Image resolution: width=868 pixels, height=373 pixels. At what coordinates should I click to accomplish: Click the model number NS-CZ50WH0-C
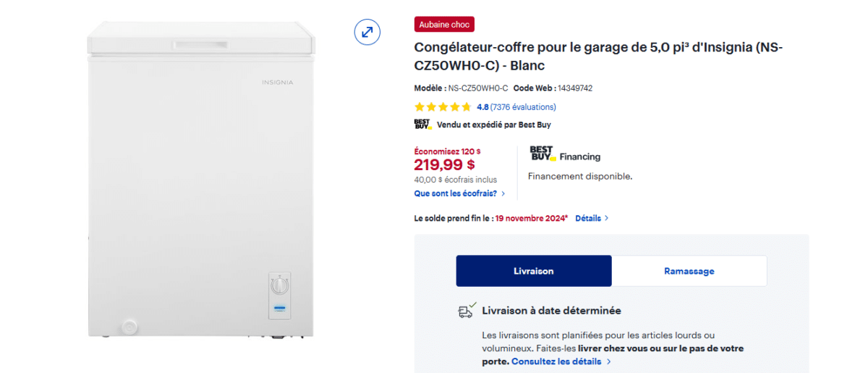[x=478, y=88]
